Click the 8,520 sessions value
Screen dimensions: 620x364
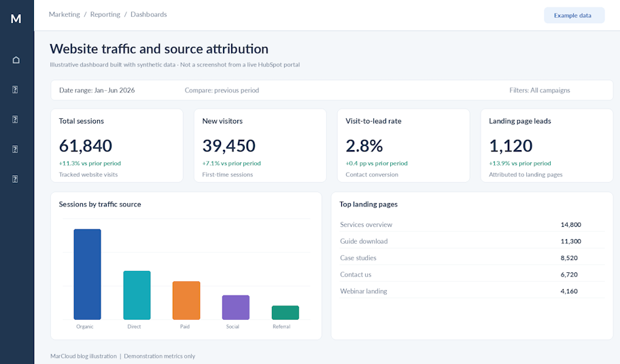pyautogui.click(x=569, y=258)
